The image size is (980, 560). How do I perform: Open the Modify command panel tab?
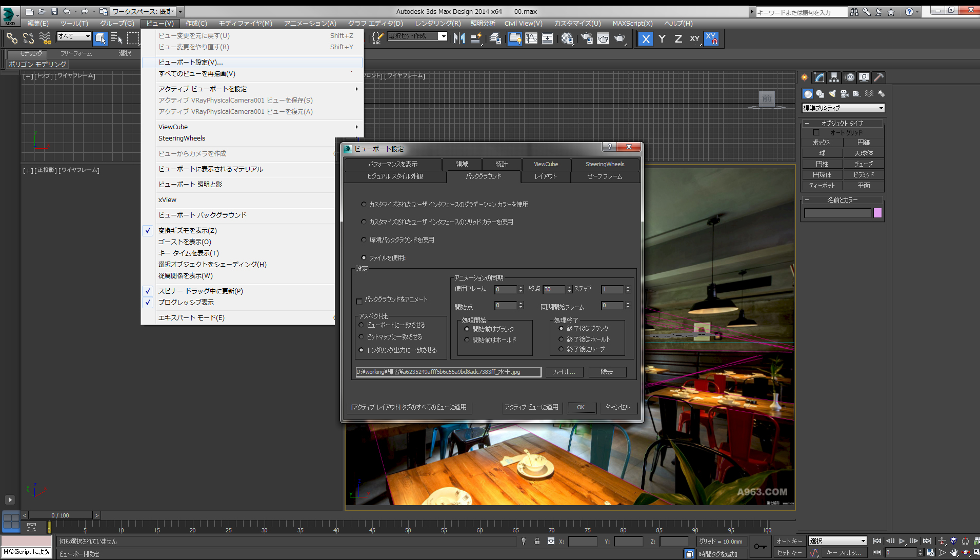coord(819,77)
